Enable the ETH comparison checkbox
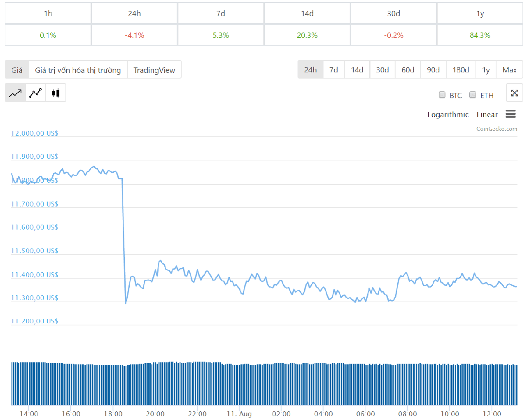527x420 pixels. (473, 95)
